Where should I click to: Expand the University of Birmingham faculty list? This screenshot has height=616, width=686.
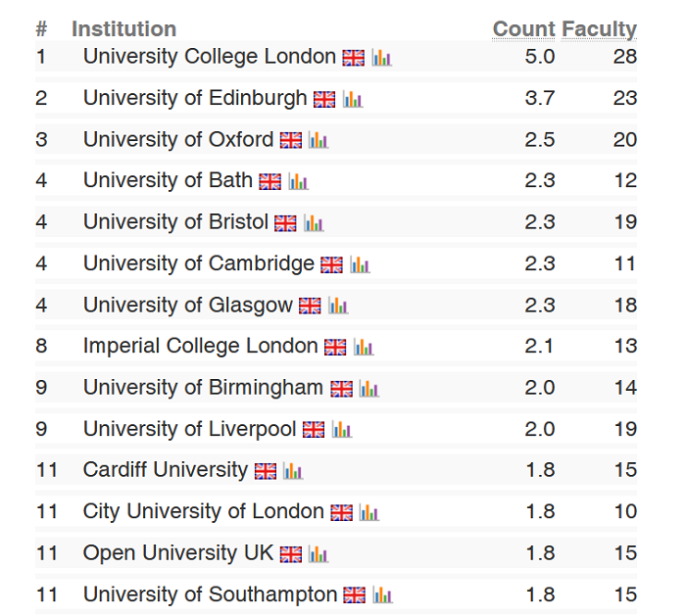(x=203, y=388)
